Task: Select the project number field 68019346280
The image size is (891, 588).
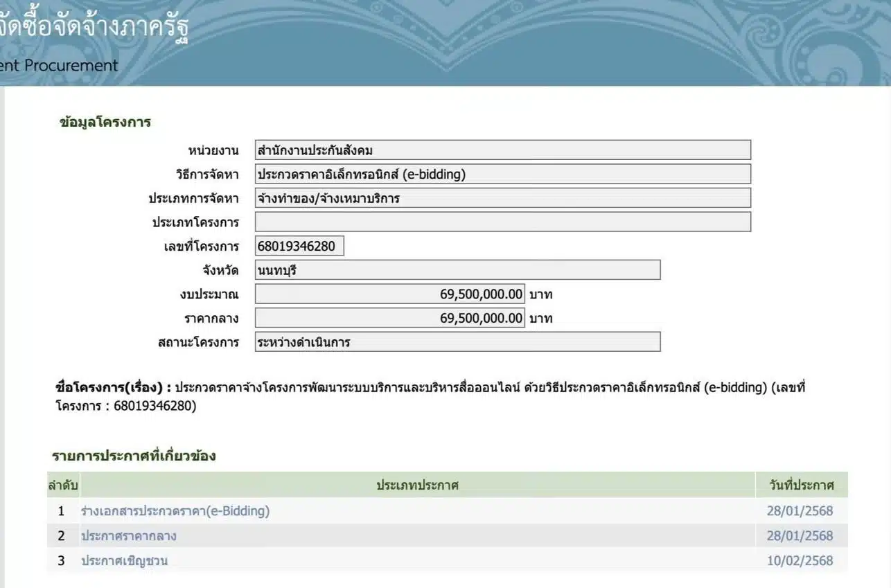Action: [299, 245]
